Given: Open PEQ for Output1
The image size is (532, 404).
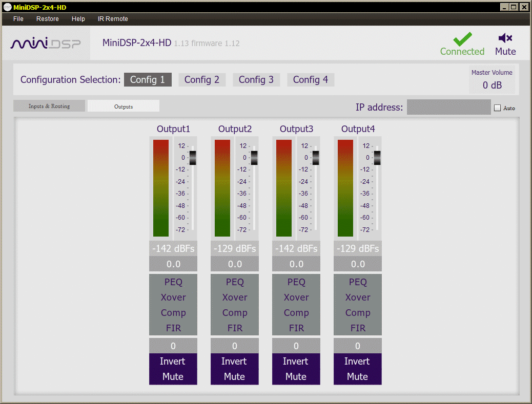Looking at the screenshot, I should tap(173, 282).
